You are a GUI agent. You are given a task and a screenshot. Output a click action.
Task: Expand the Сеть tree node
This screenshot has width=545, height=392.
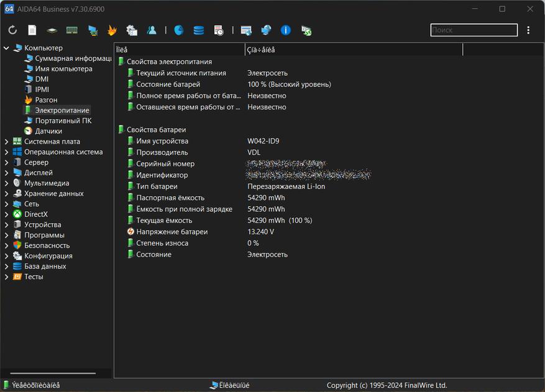pos(6,204)
